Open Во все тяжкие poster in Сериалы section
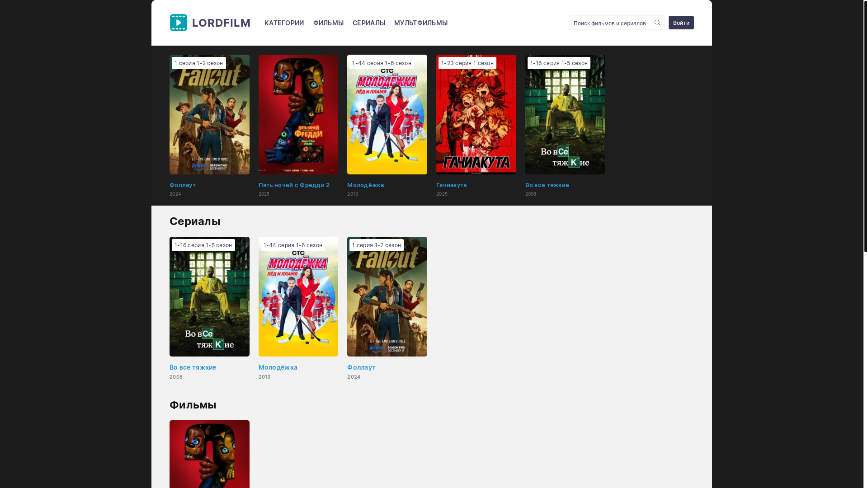This screenshot has height=488, width=868. pyautogui.click(x=209, y=296)
